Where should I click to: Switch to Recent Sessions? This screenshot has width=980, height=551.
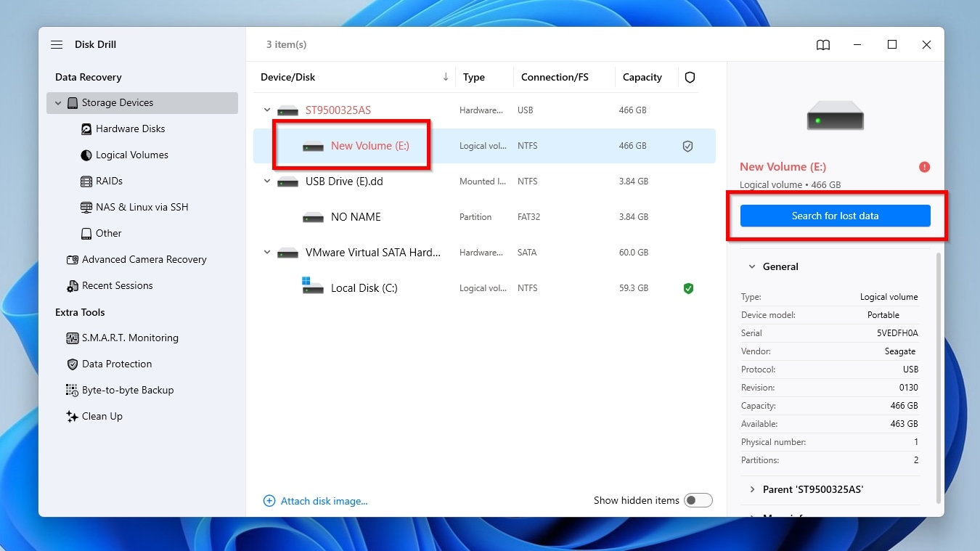(118, 285)
